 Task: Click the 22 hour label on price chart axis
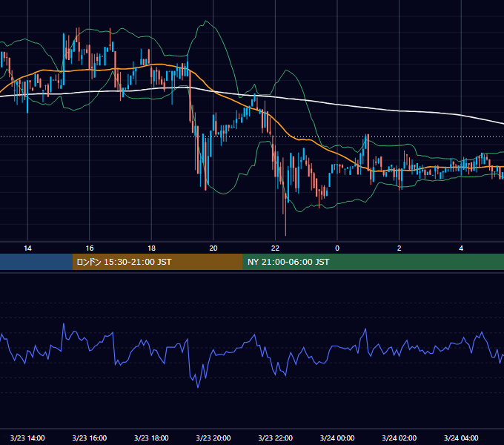click(275, 248)
